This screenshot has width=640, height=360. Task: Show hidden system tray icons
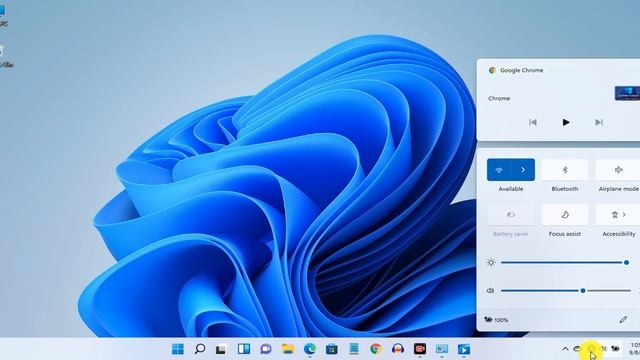click(565, 349)
